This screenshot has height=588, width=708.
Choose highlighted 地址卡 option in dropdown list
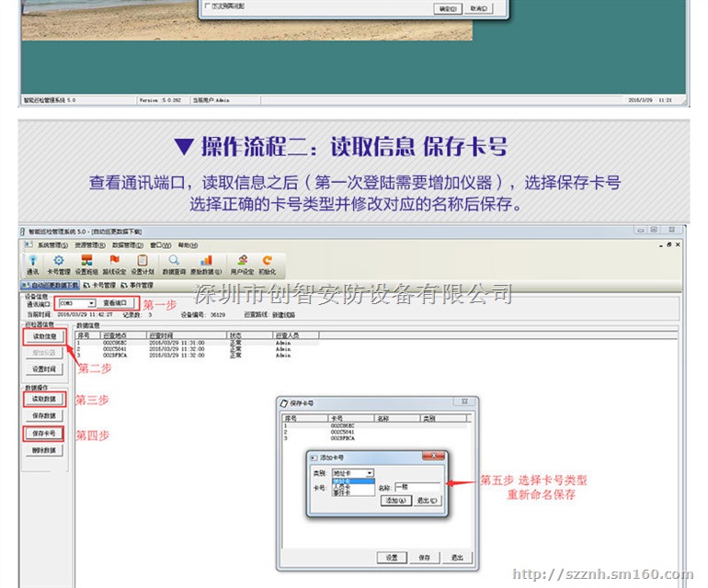[x=353, y=481]
